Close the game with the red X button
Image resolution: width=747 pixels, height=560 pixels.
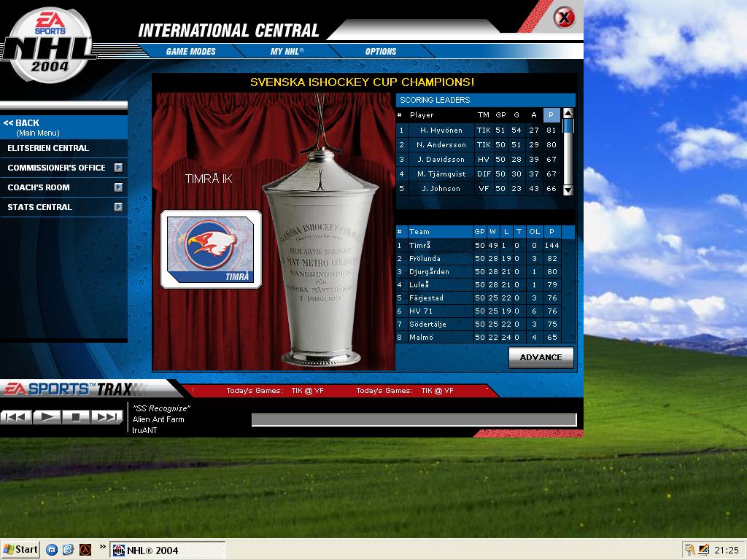564,18
